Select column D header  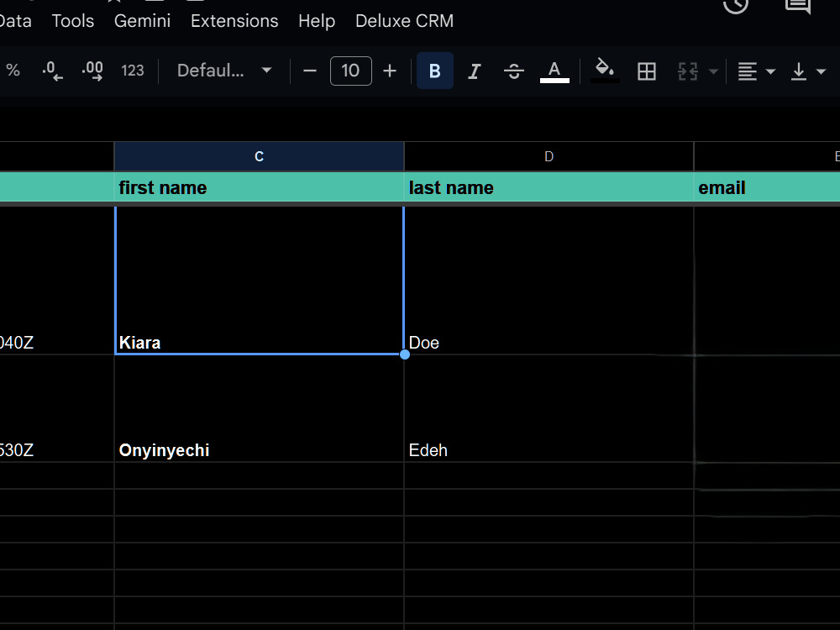click(549, 156)
